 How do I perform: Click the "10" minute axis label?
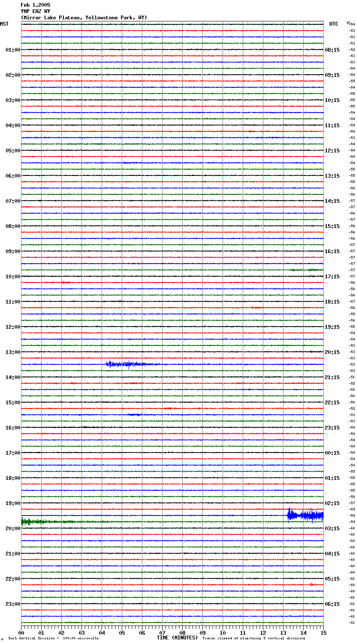click(223, 633)
